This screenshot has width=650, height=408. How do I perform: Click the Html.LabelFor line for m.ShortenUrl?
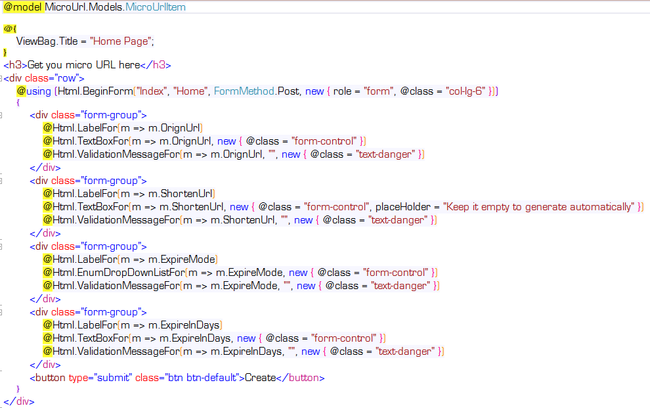(x=129, y=194)
